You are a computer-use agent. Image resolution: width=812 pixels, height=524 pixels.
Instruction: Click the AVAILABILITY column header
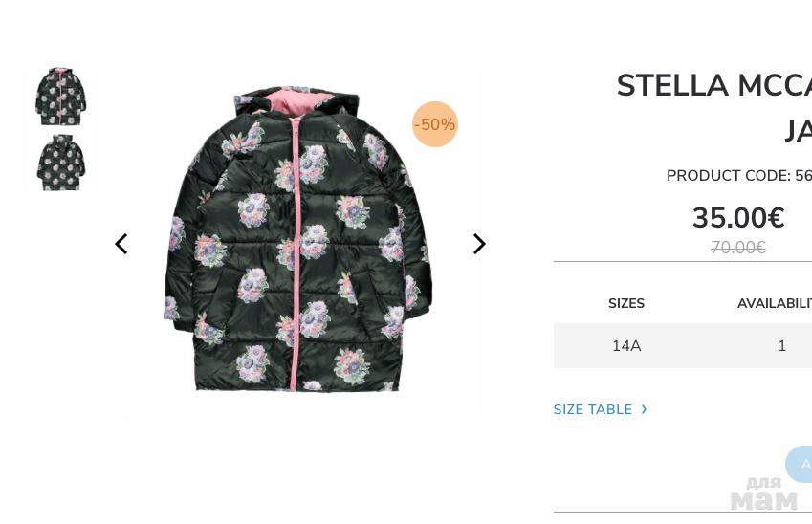pos(773,303)
